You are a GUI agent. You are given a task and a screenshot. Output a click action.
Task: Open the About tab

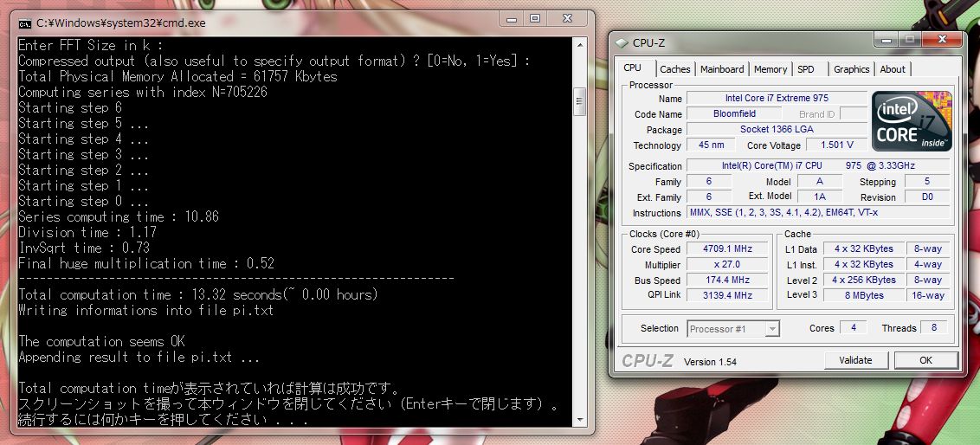[893, 69]
